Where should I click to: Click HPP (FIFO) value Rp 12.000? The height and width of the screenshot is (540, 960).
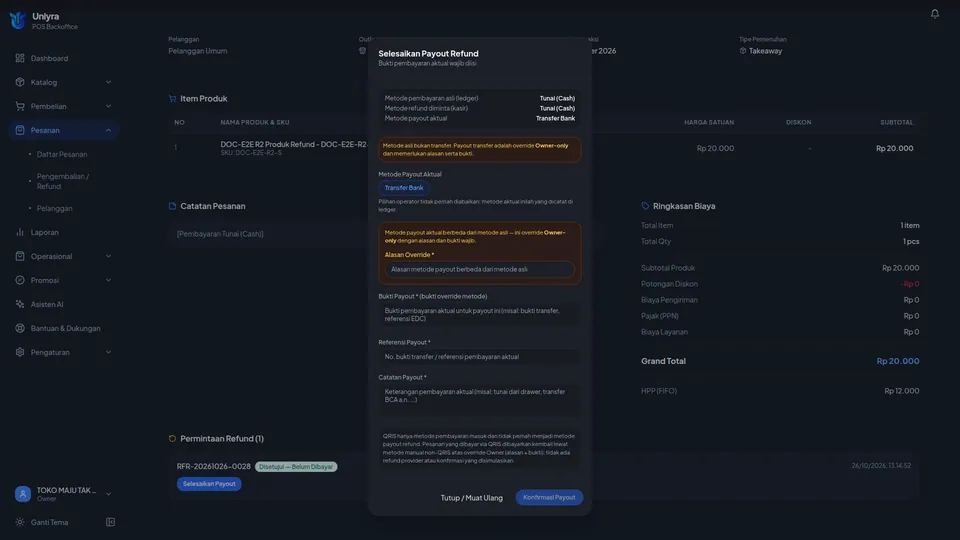click(x=901, y=391)
